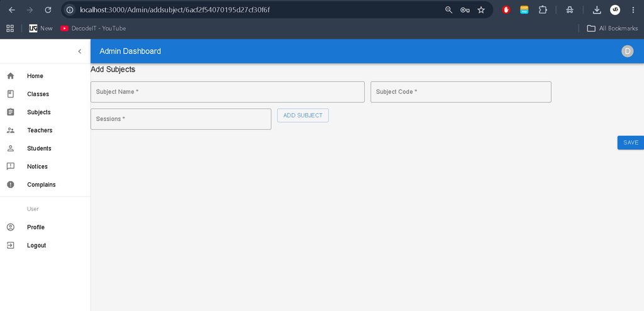The image size is (644, 311).
Task: Focus the Sessions field
Action: 180,119
